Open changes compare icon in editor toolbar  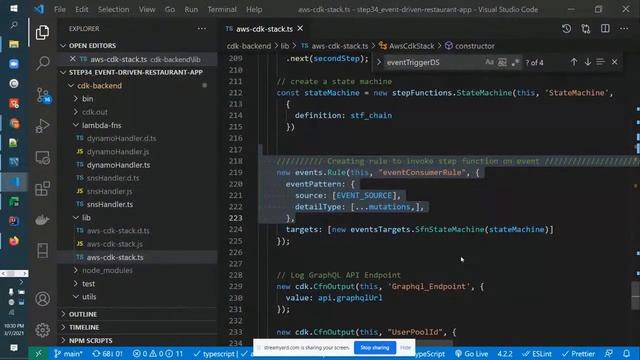click(x=586, y=29)
